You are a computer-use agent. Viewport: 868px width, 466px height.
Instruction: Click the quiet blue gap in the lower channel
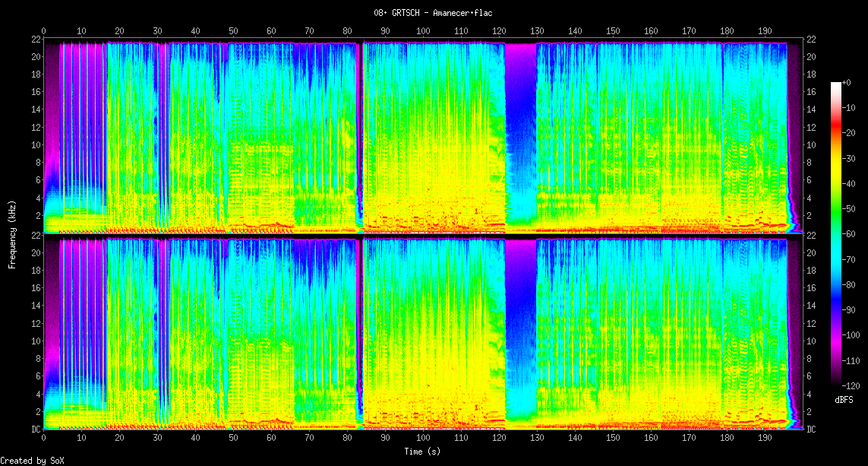(521, 327)
